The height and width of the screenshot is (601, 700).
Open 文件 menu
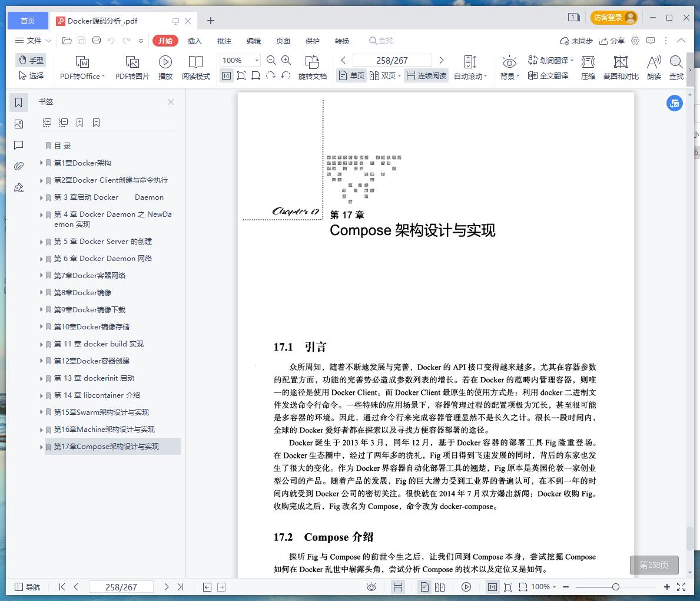33,41
